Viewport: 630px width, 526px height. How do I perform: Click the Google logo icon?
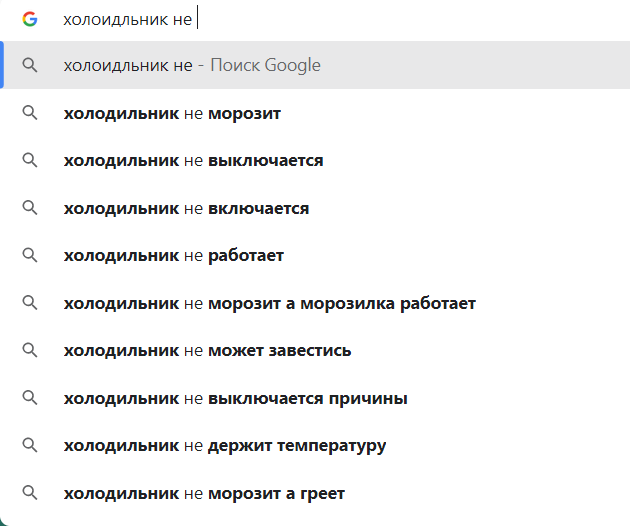point(30,19)
